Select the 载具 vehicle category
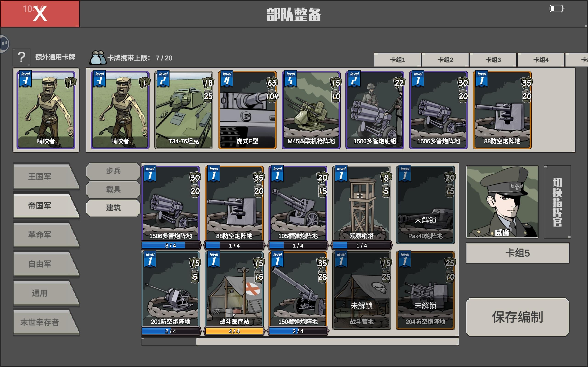This screenshot has height=367, width=588. coord(113,189)
